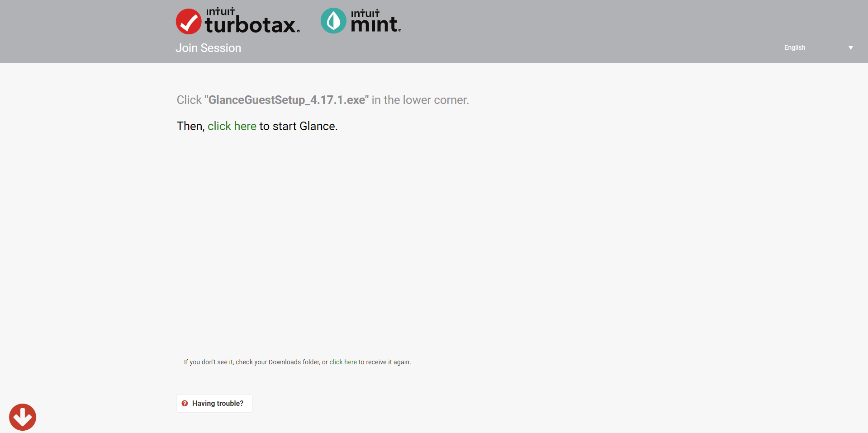This screenshot has width=868, height=433.
Task: Click the TurboTax red checkmark logo
Action: (x=188, y=21)
